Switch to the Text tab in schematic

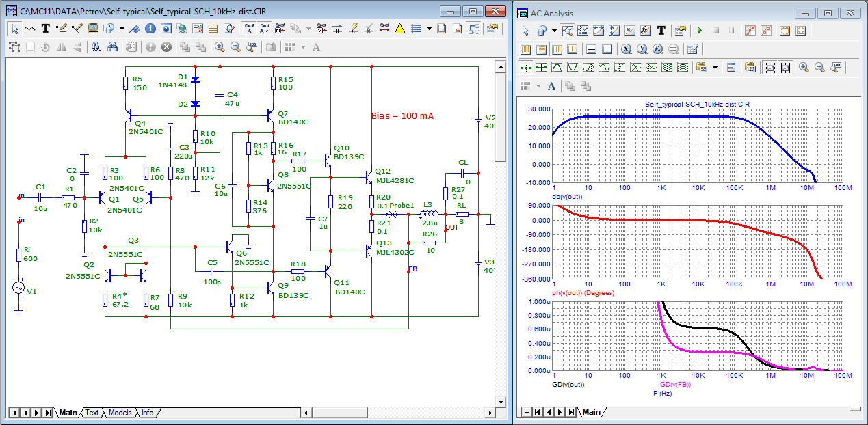coord(92,413)
